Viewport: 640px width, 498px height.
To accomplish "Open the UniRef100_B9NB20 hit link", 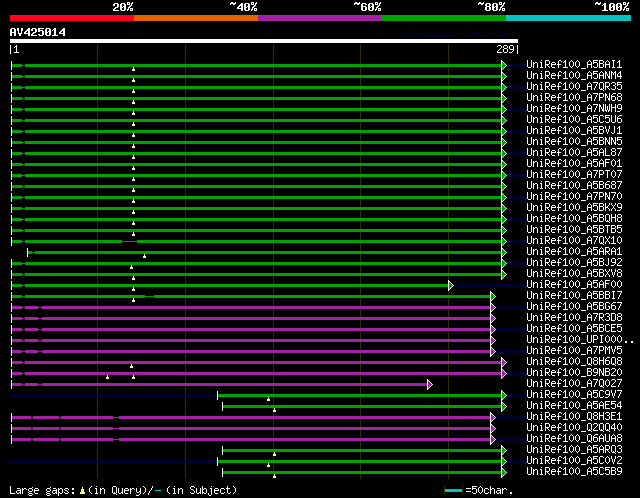I will click(x=574, y=373).
